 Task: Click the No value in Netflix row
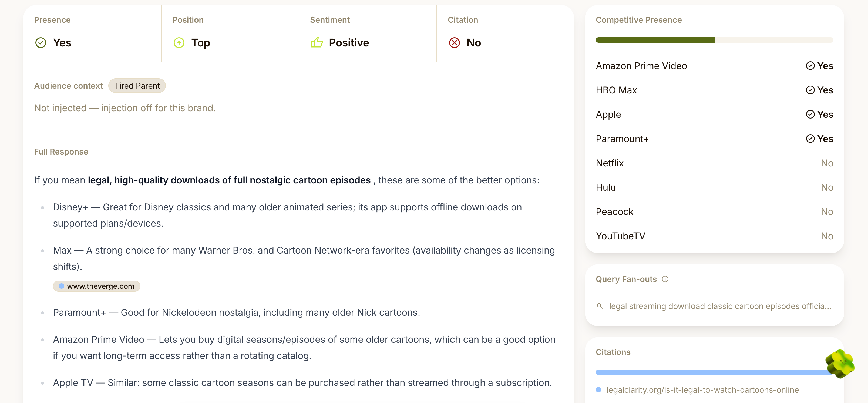point(827,163)
